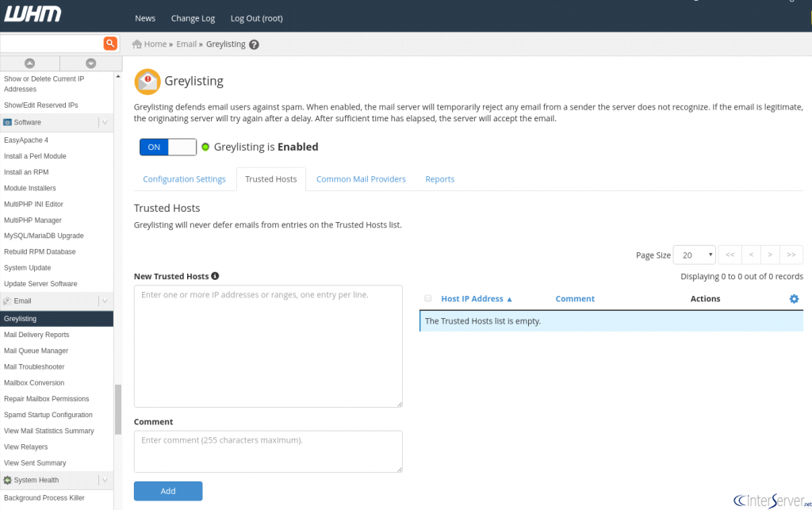Open Mail Delivery Reports in sidebar
Viewport: 812px width, 510px height.
(36, 335)
